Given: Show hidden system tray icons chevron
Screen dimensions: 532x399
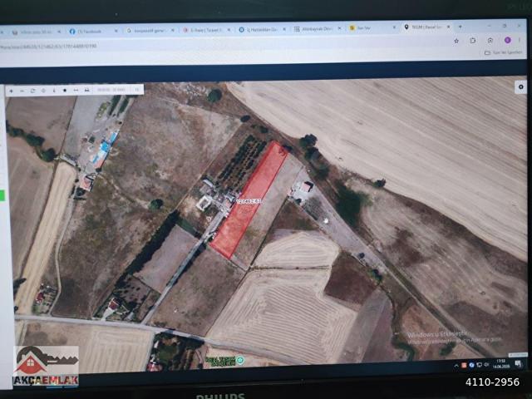Looking at the screenshot, I should [456, 366].
